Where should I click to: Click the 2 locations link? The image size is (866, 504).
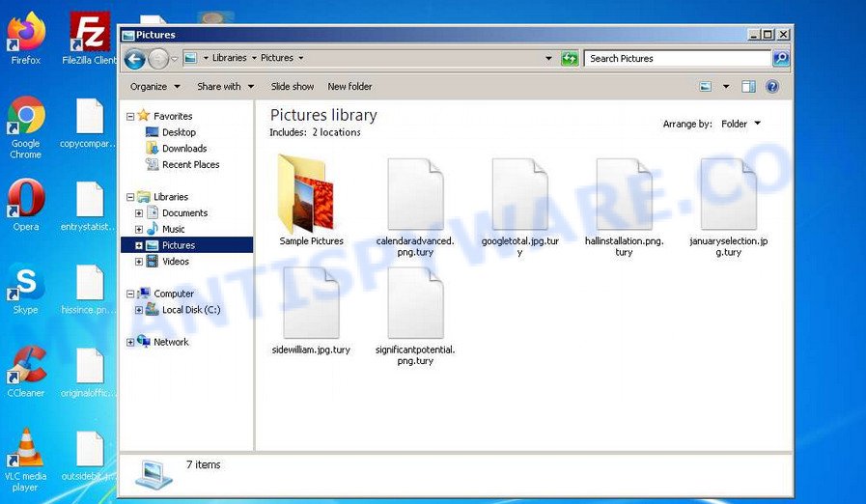coord(335,132)
